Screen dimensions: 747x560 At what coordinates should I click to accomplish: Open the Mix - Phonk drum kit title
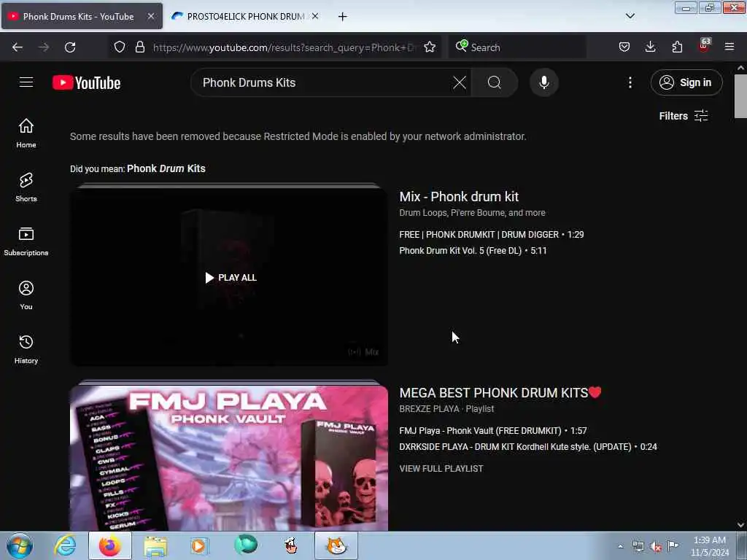click(x=459, y=197)
